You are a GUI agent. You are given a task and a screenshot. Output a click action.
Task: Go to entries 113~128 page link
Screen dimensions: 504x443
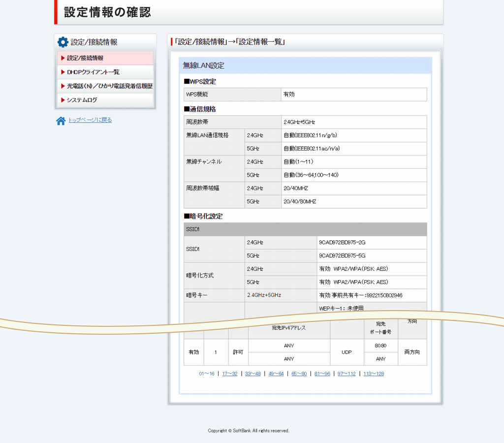click(x=374, y=374)
